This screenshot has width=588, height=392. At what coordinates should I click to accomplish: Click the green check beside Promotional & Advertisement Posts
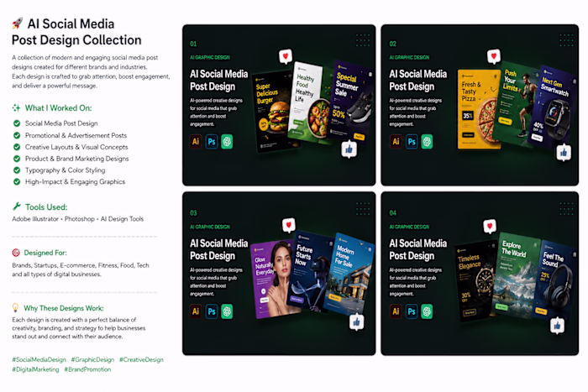17,135
